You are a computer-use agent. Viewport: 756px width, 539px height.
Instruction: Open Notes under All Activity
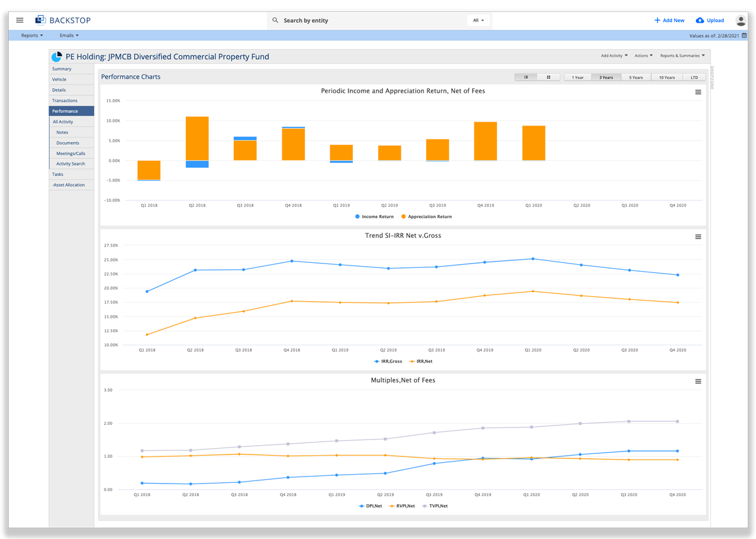[x=71, y=132]
